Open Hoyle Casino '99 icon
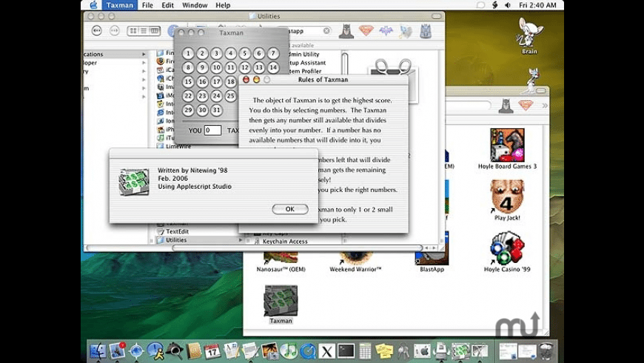 pos(507,252)
